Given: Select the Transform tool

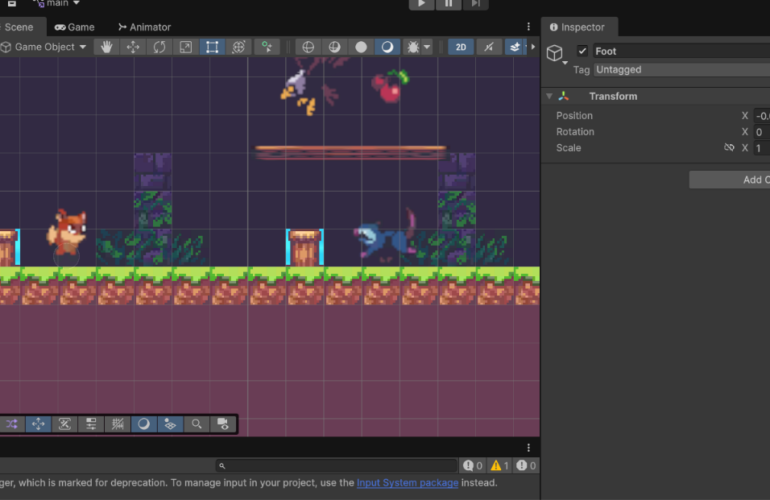Looking at the screenshot, I should click(239, 47).
